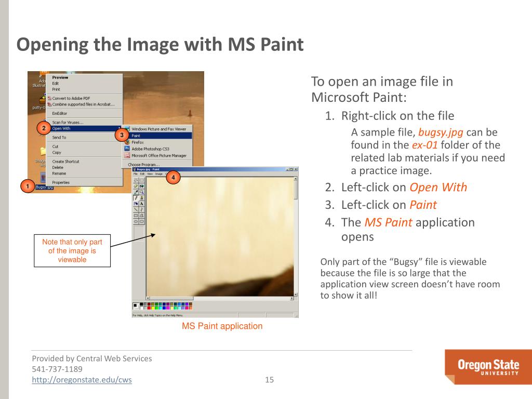Click the Paint window title bar
Image resolution: width=532 pixels, height=399 pixels.
(x=215, y=169)
